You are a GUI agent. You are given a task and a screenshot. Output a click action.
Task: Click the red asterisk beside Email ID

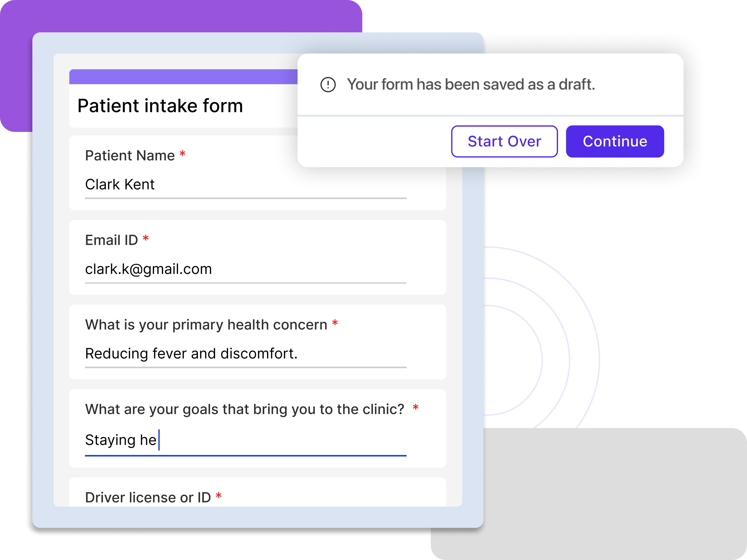point(146,239)
